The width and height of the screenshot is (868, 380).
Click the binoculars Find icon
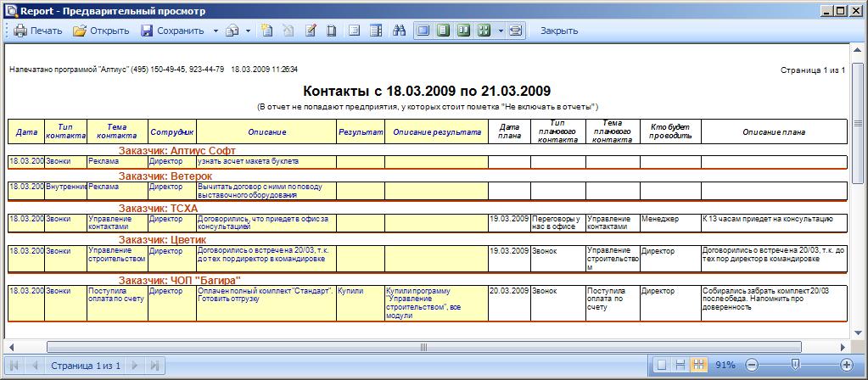400,31
